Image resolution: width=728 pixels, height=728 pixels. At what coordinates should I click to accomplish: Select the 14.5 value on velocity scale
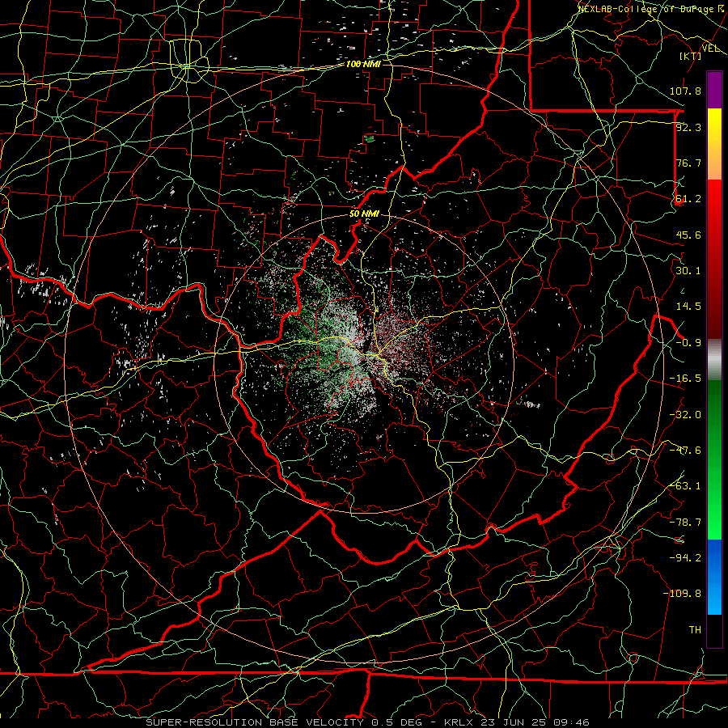click(688, 307)
